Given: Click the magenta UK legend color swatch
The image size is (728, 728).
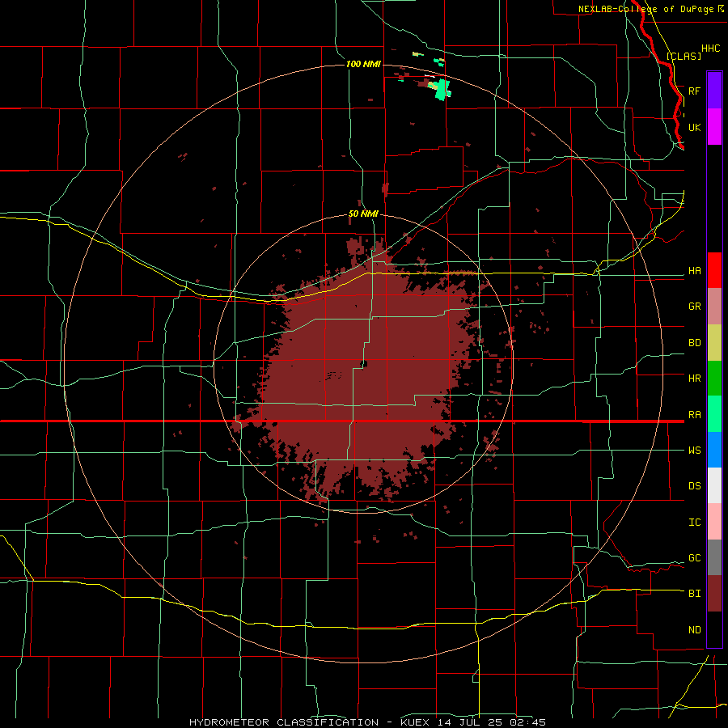Looking at the screenshot, I should [x=714, y=127].
